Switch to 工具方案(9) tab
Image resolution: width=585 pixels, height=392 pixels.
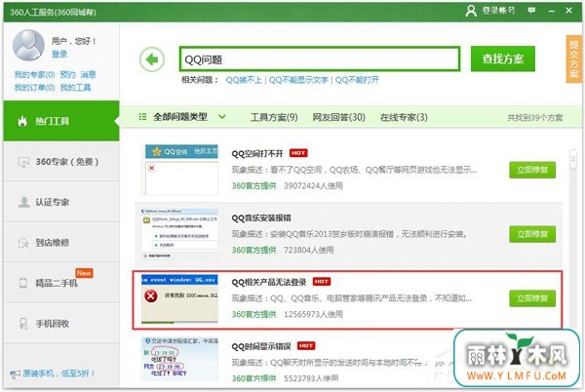click(x=274, y=117)
